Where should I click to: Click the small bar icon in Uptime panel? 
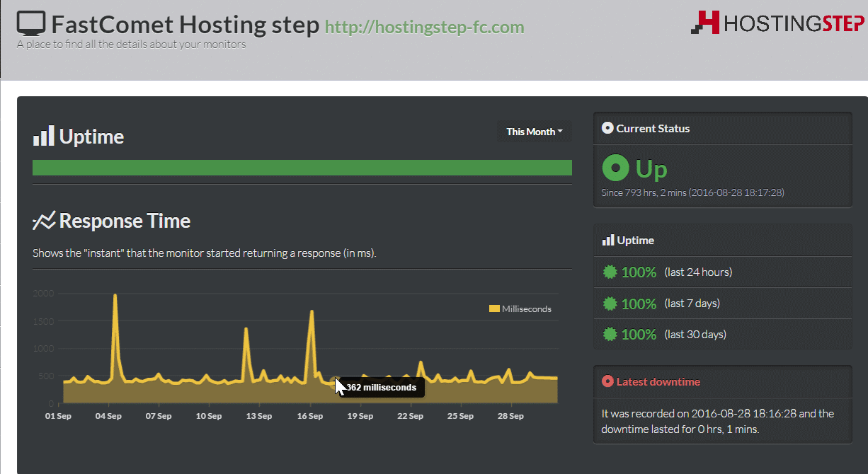coord(608,241)
